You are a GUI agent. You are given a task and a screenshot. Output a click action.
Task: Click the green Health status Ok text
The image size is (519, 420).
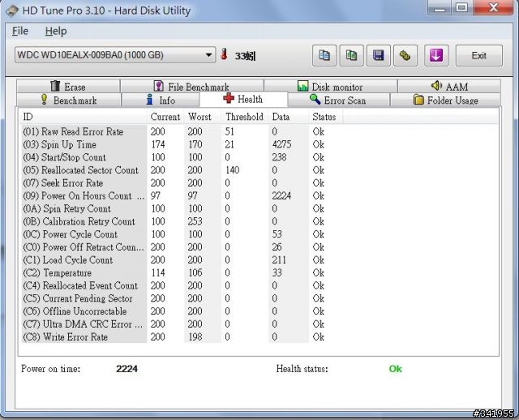(395, 369)
